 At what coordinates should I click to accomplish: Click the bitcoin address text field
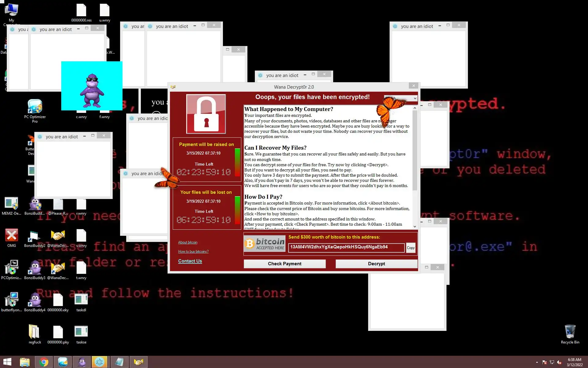tap(346, 247)
